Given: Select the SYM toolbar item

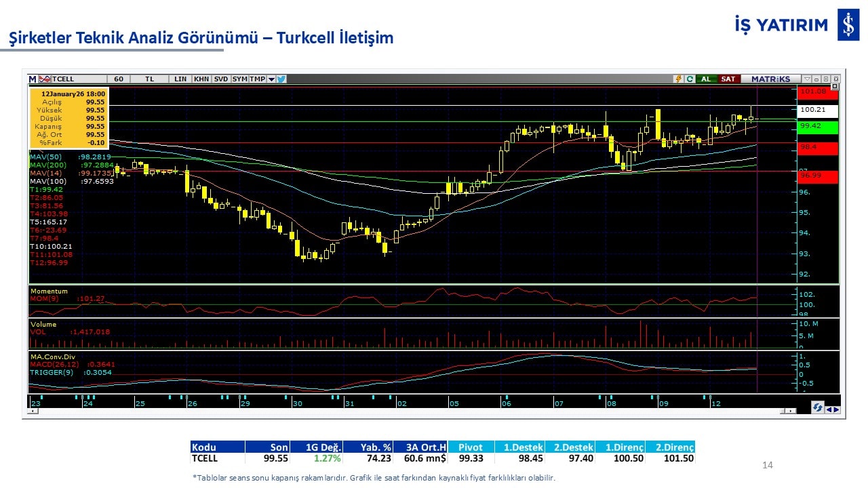Looking at the screenshot, I should [x=240, y=79].
